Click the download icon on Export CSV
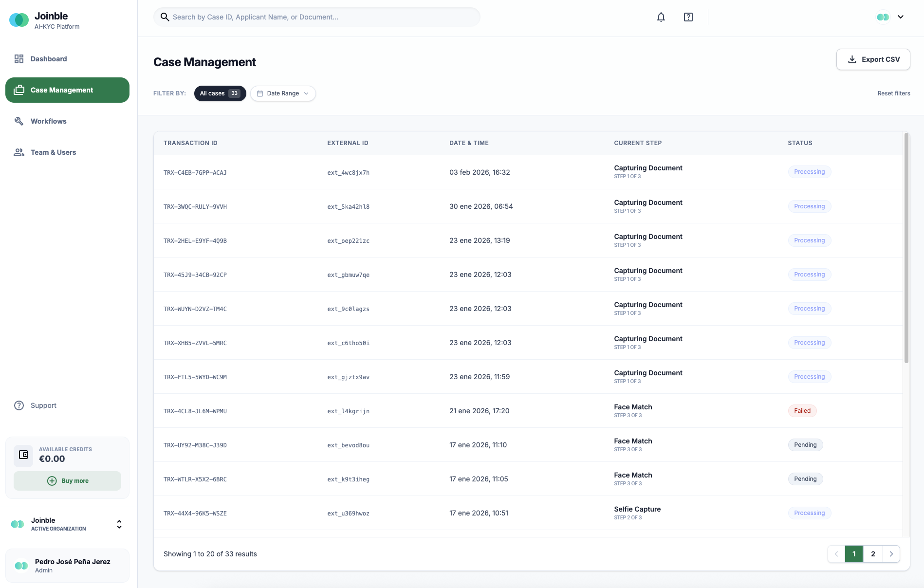Screen dimensions: 924x588 click(x=852, y=59)
